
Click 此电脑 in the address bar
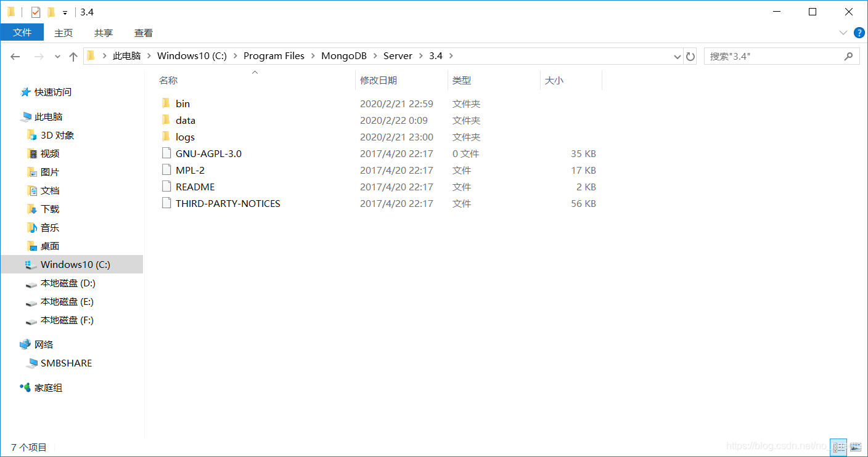(x=127, y=56)
